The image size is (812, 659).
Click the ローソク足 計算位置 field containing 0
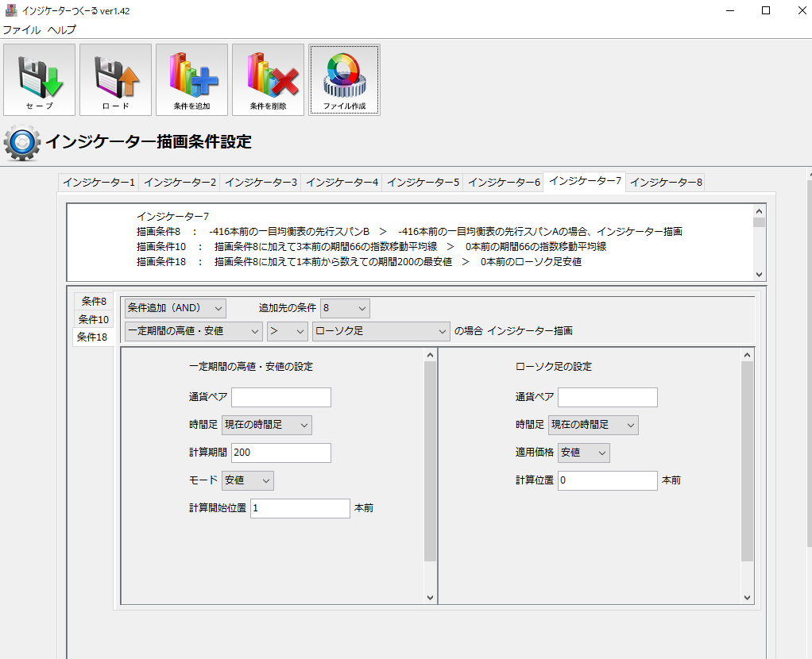coord(607,480)
